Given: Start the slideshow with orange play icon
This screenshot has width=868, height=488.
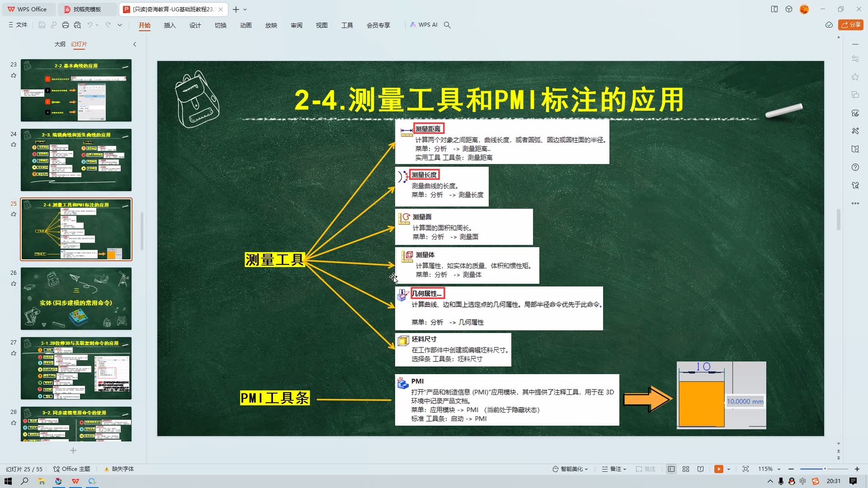Looking at the screenshot, I should 719,469.
